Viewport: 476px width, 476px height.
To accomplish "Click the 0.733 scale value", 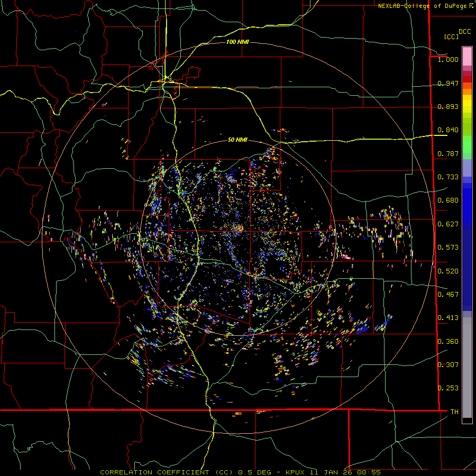I will [x=448, y=177].
